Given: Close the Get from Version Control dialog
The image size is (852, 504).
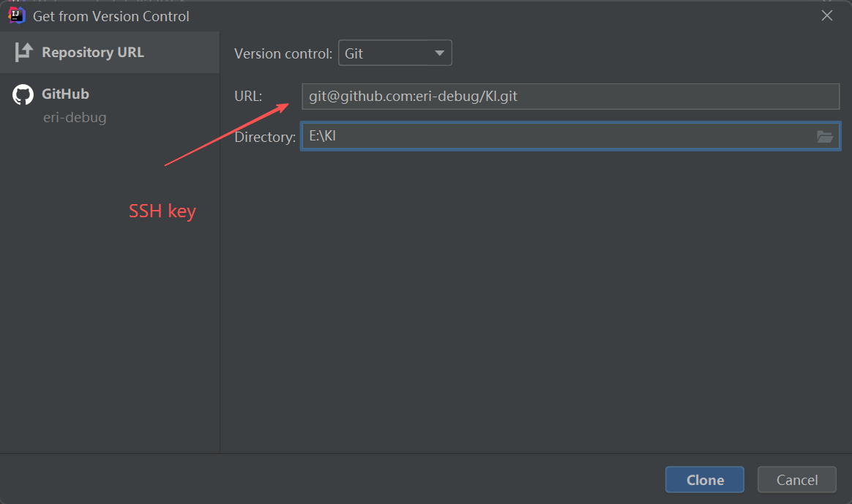Looking at the screenshot, I should pos(827,16).
